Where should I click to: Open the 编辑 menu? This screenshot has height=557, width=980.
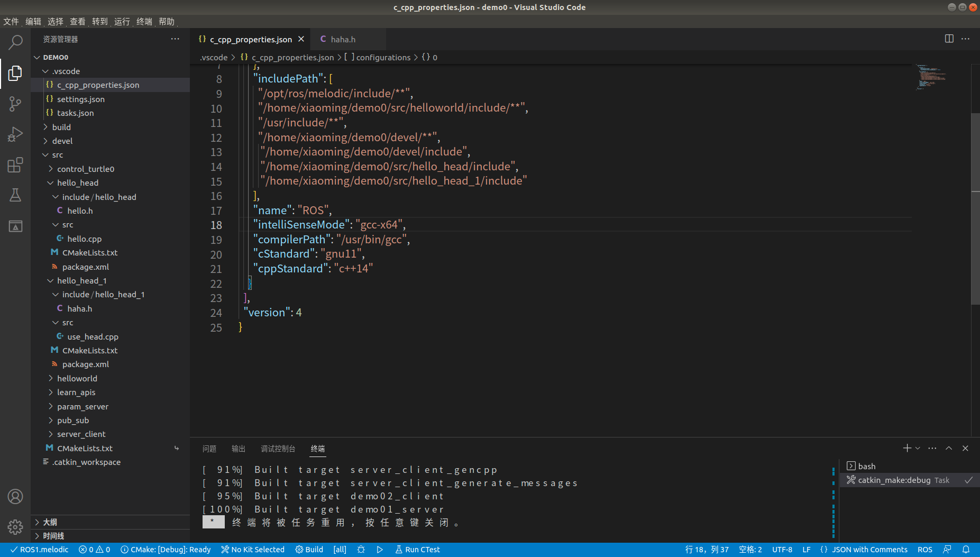[33, 21]
